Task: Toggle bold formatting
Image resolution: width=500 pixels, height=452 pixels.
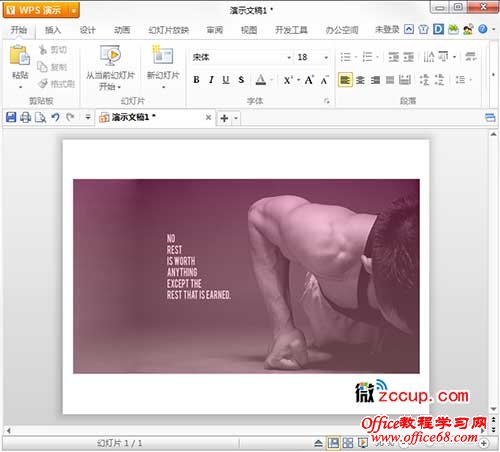Action: [196, 80]
